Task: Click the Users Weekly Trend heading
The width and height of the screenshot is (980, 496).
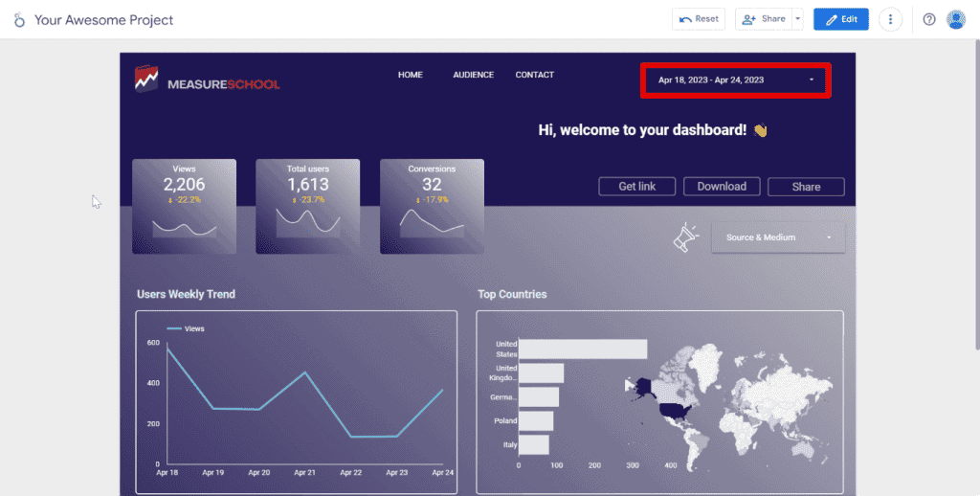Action: click(x=186, y=294)
